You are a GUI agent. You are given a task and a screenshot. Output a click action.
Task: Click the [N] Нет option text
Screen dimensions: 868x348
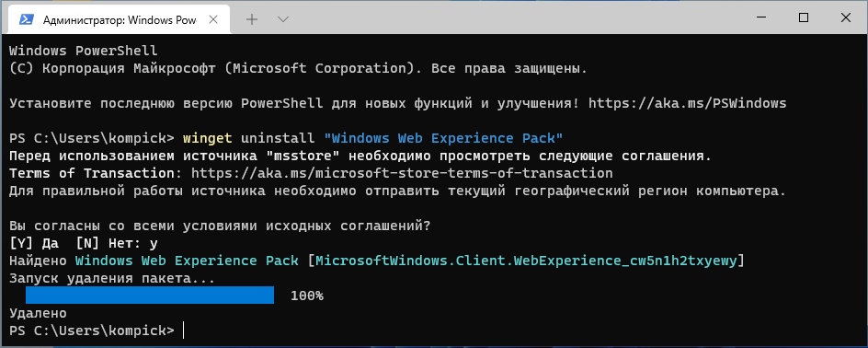point(107,243)
